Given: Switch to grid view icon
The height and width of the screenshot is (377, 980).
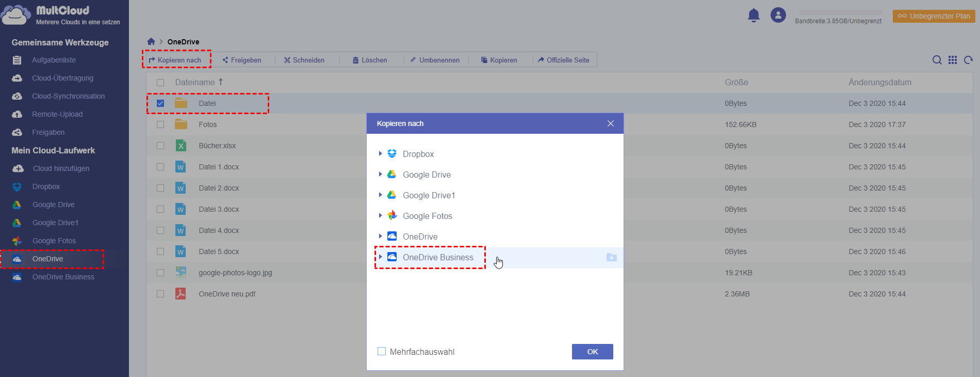Looking at the screenshot, I should tap(953, 60).
